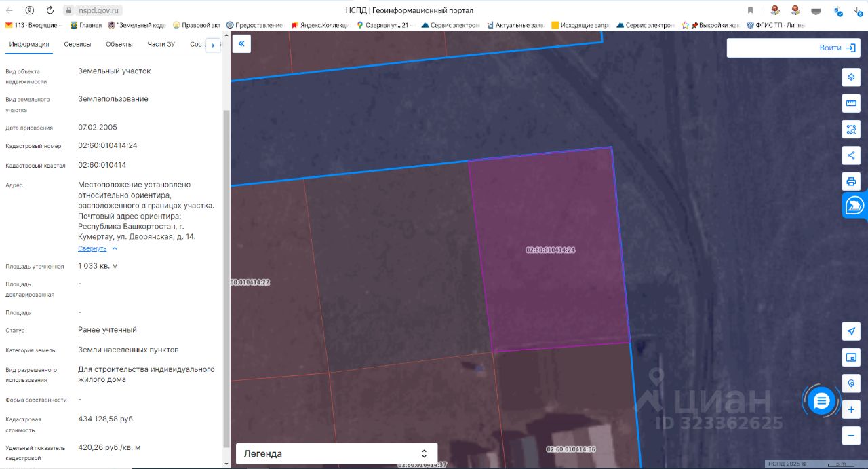The width and height of the screenshot is (868, 469).
Task: Click the area value 1 033 кв. м
Action: (98, 266)
